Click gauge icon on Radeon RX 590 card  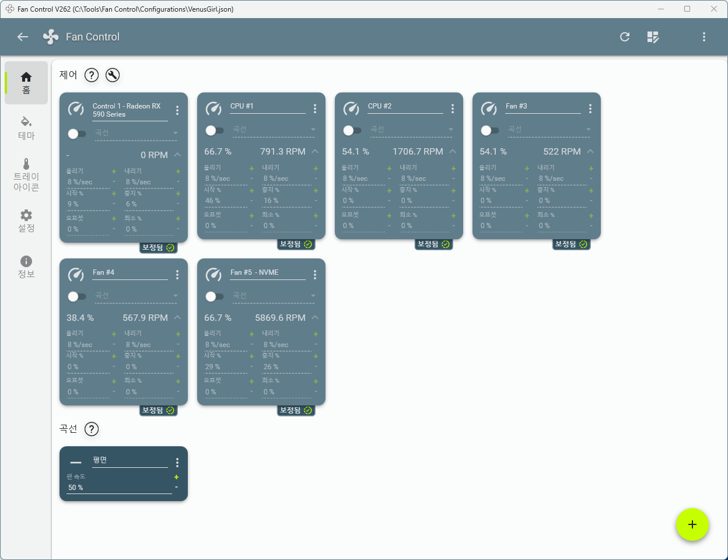(x=76, y=108)
